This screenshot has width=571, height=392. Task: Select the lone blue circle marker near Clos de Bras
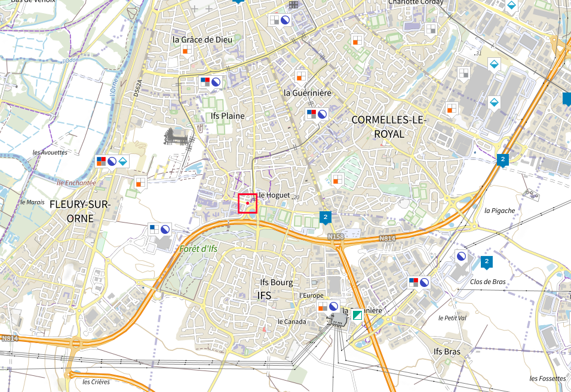pyautogui.click(x=461, y=257)
